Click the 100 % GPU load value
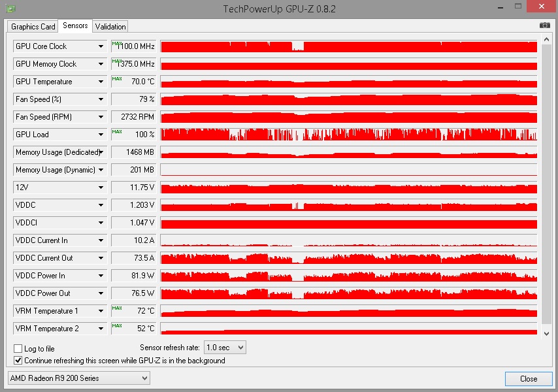The image size is (558, 392). 134,135
